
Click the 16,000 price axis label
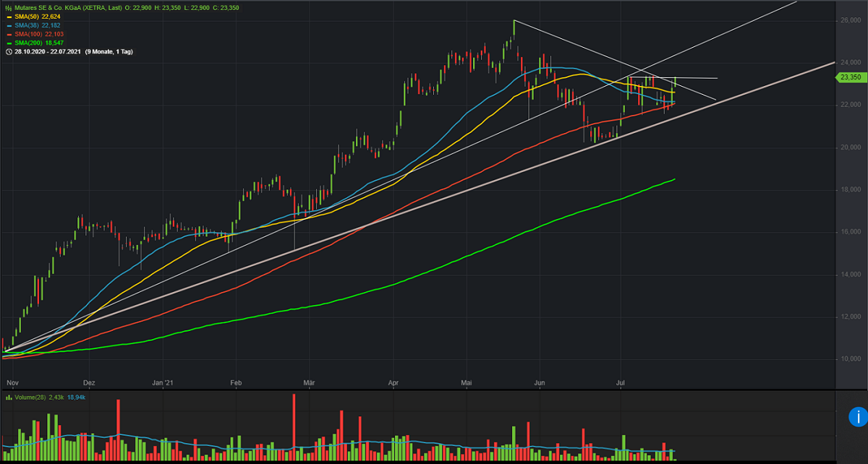point(849,232)
